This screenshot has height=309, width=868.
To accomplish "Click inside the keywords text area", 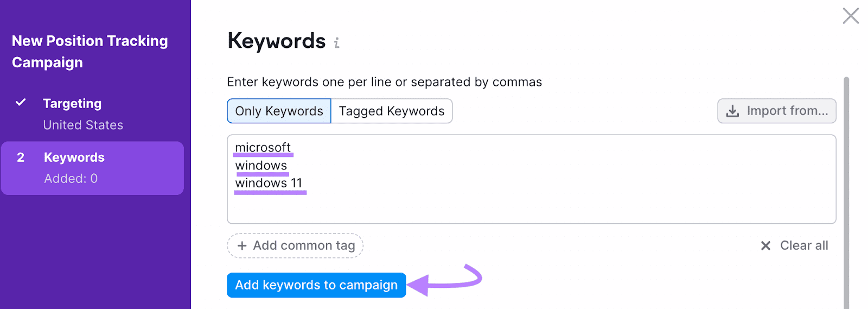I will (x=532, y=206).
